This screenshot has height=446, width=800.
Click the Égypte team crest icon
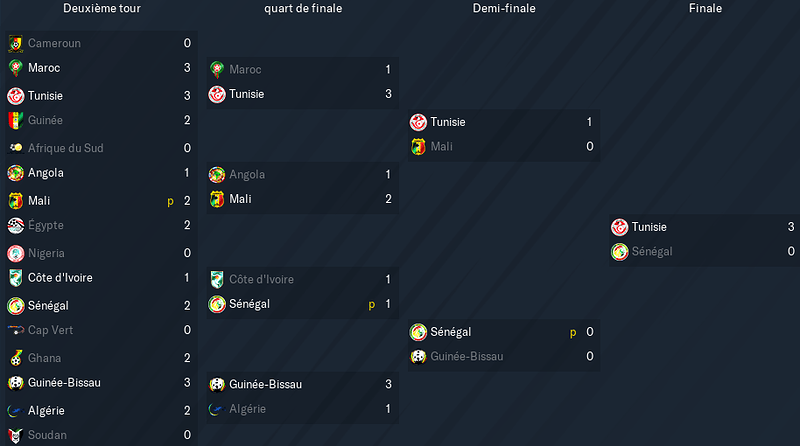click(x=16, y=225)
